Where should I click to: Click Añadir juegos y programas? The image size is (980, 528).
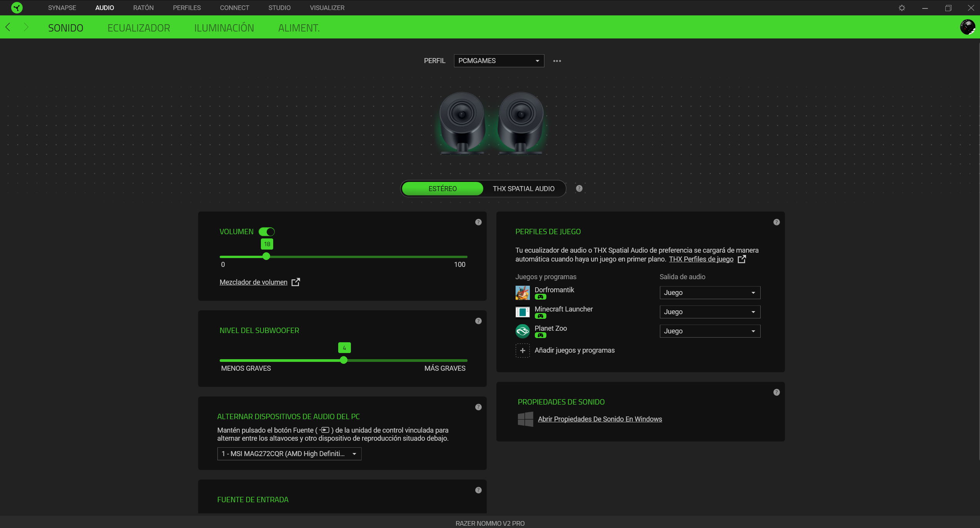click(x=574, y=350)
